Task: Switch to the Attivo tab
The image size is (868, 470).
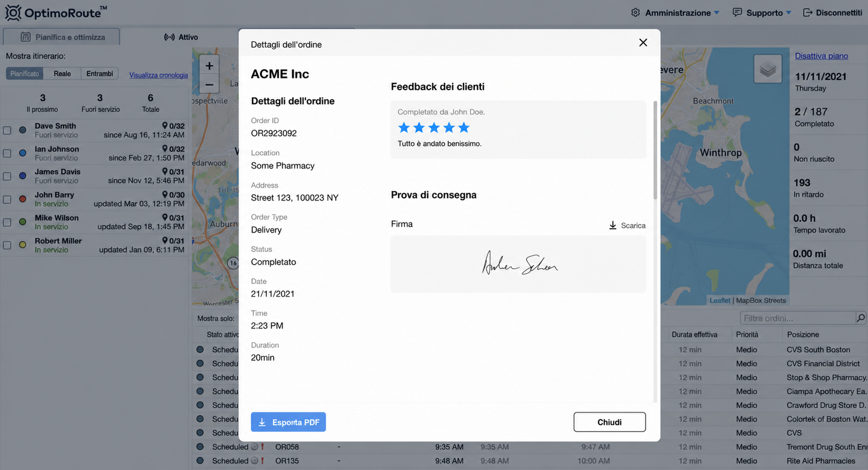Action: click(x=181, y=37)
